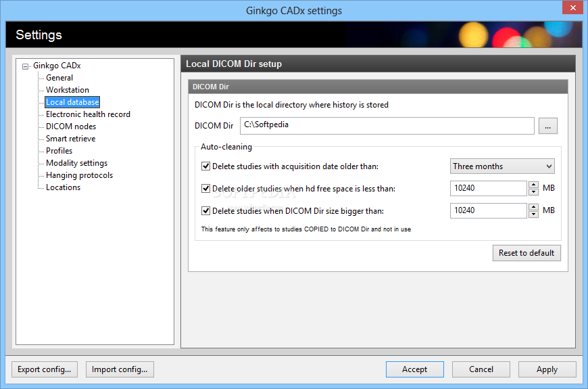The image size is (588, 389).
Task: Toggle delete studies by acquisition date
Action: pyautogui.click(x=205, y=166)
